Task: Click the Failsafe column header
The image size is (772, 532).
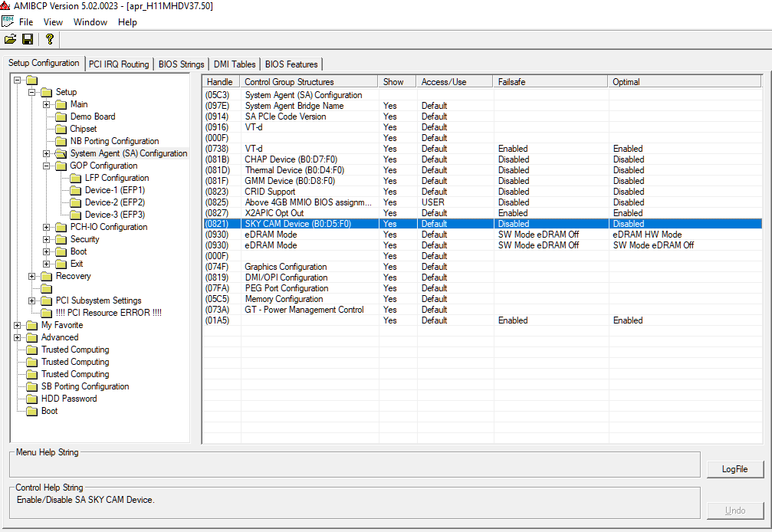Action: pos(550,82)
